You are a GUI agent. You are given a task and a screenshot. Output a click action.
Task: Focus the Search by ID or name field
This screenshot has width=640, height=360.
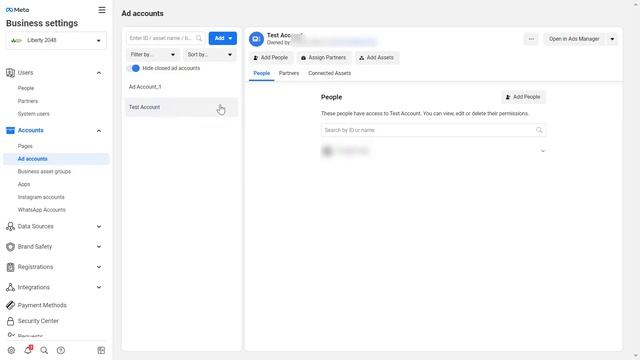[x=433, y=130]
